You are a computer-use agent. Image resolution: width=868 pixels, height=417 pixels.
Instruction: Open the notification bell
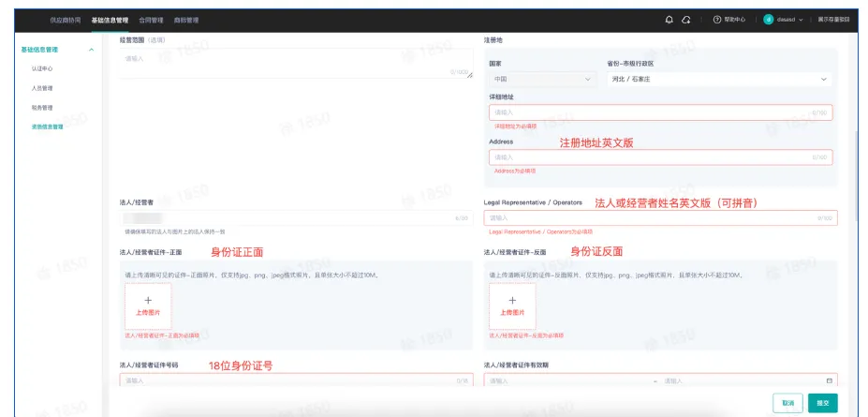pyautogui.click(x=669, y=20)
